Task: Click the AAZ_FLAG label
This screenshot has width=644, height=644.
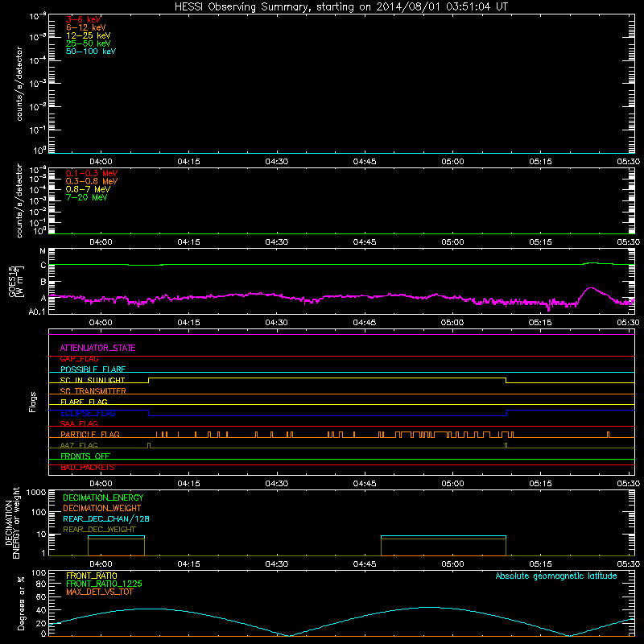Action: (x=79, y=445)
